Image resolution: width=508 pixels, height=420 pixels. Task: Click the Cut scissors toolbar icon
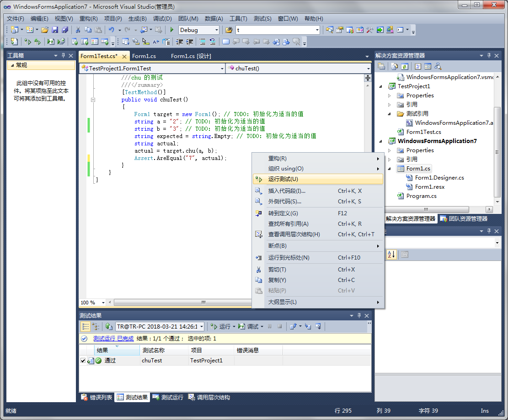point(78,30)
